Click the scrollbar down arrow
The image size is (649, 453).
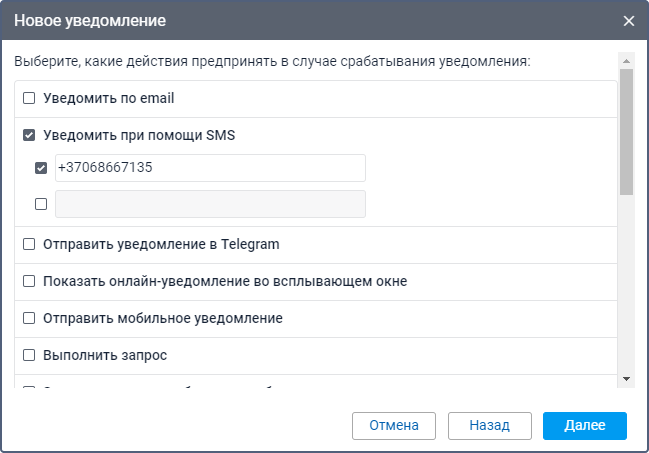[x=627, y=379]
